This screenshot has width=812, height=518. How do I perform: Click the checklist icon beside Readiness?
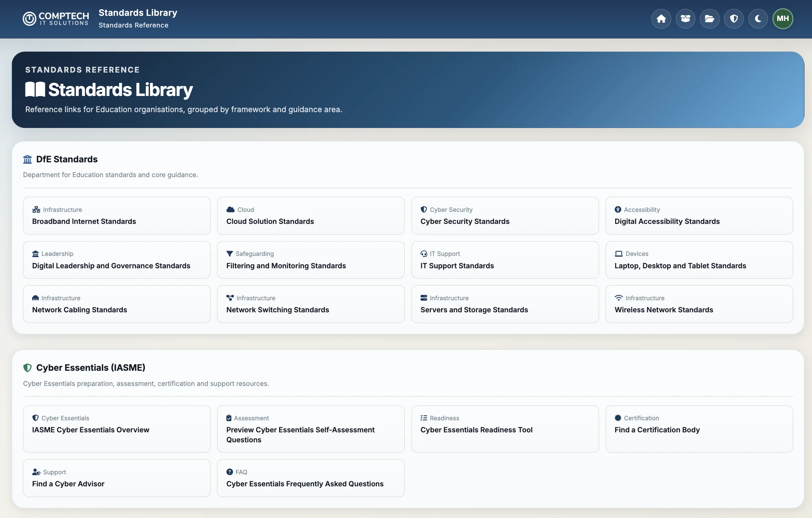point(424,418)
